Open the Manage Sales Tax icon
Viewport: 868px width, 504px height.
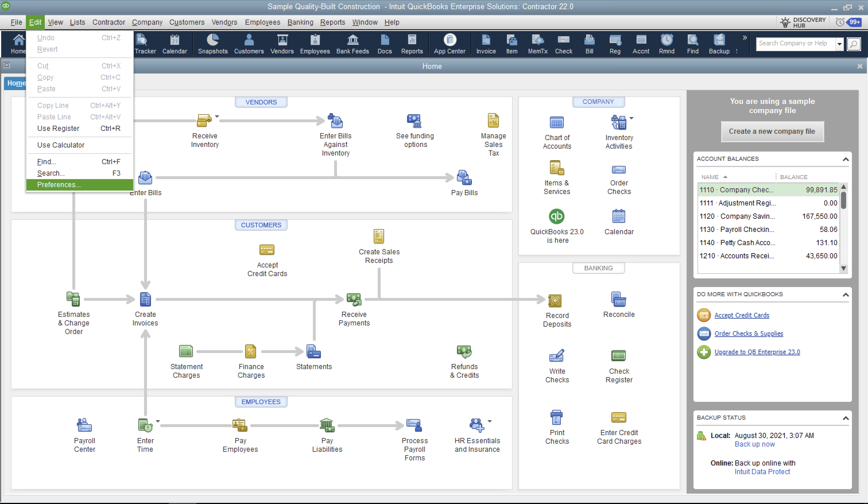click(x=493, y=121)
